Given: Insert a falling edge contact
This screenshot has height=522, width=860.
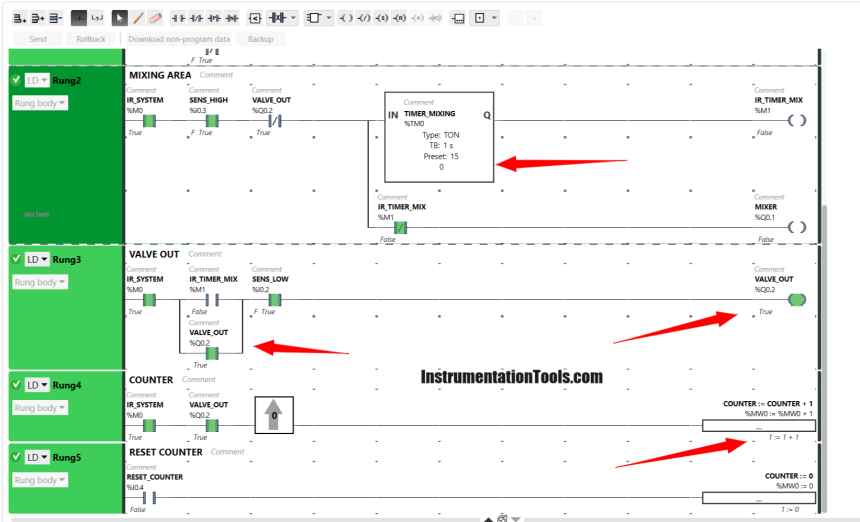Looking at the screenshot, I should tap(233, 18).
